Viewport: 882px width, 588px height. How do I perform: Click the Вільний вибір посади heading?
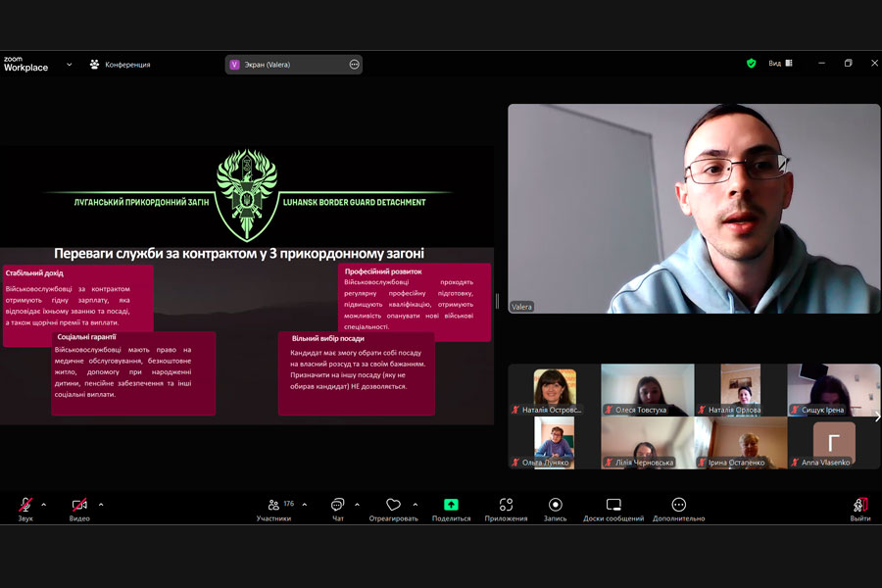(328, 339)
